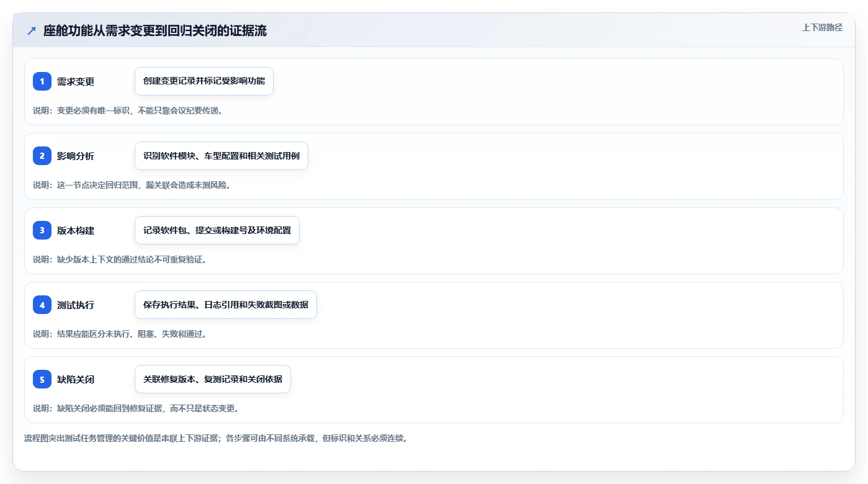
Task: Click the 创建变更记录并标记受影响功能 box
Action: [x=204, y=81]
